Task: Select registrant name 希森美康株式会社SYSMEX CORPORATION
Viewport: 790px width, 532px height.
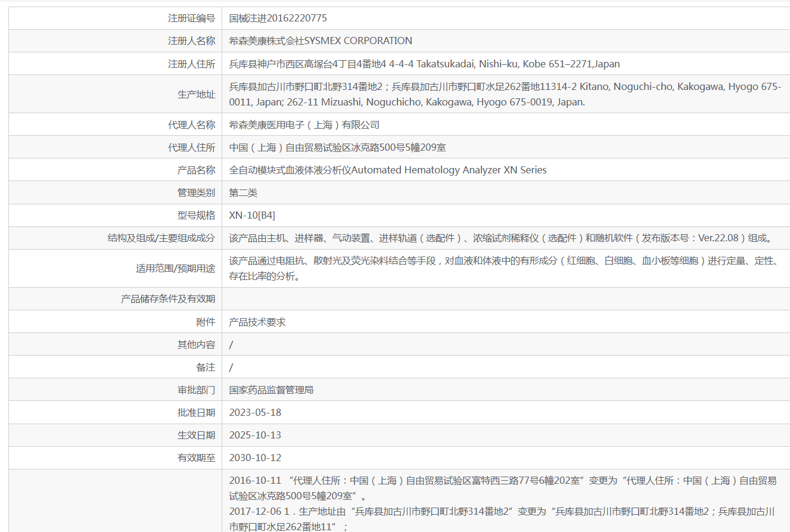Action: (x=321, y=41)
